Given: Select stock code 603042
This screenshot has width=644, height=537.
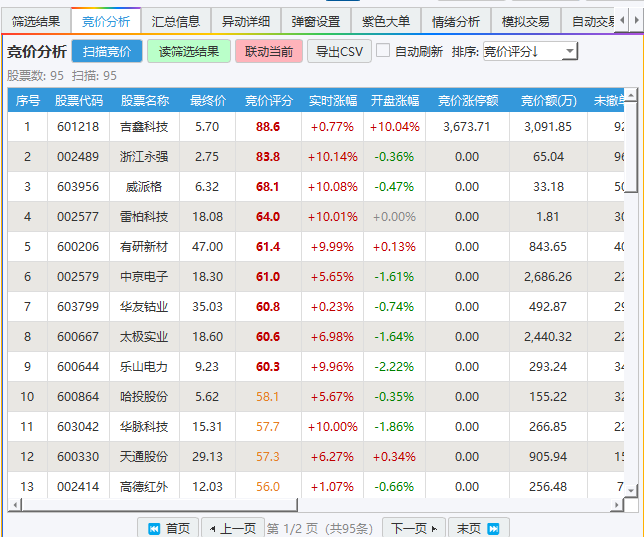Looking at the screenshot, I should point(78,426).
